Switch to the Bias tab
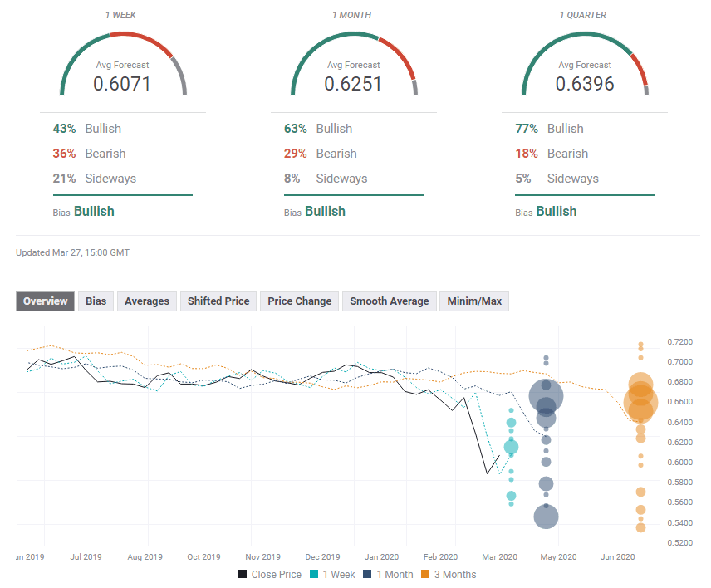This screenshot has height=588, width=711. 96,301
